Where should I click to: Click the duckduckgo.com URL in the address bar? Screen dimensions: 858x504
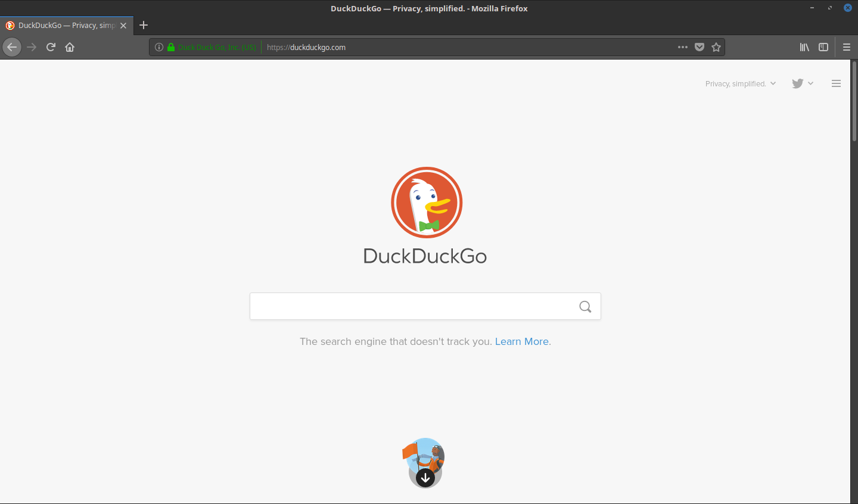point(306,47)
